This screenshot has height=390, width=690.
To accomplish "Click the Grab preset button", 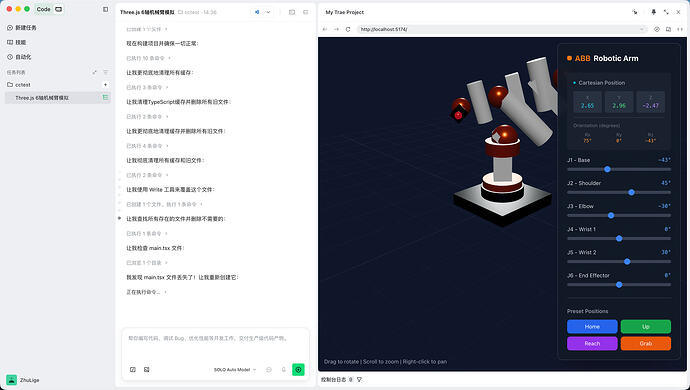I will (x=646, y=343).
